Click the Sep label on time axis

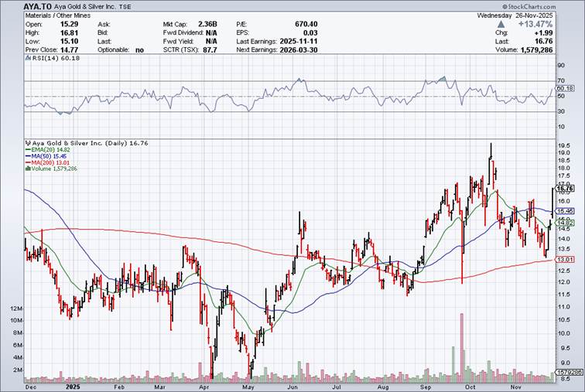(426, 387)
